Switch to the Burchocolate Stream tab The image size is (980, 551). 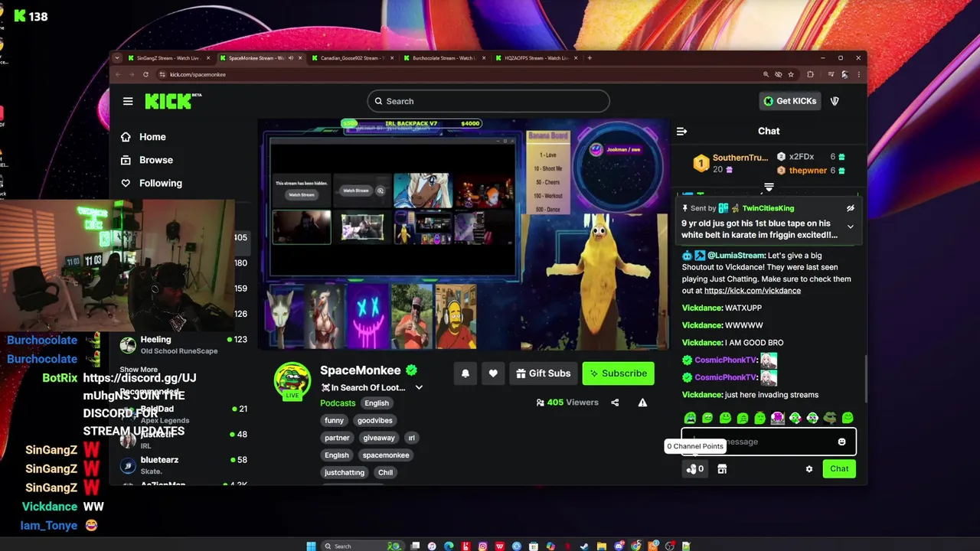(444, 58)
